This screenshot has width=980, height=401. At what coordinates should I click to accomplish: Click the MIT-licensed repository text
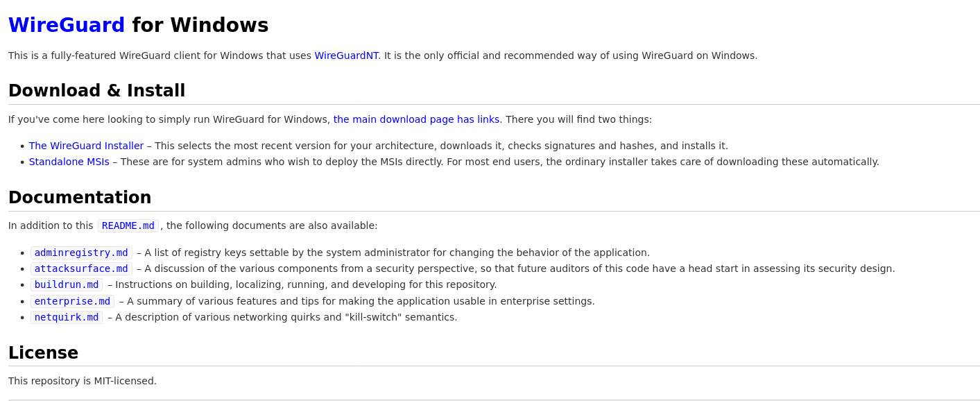[82, 380]
